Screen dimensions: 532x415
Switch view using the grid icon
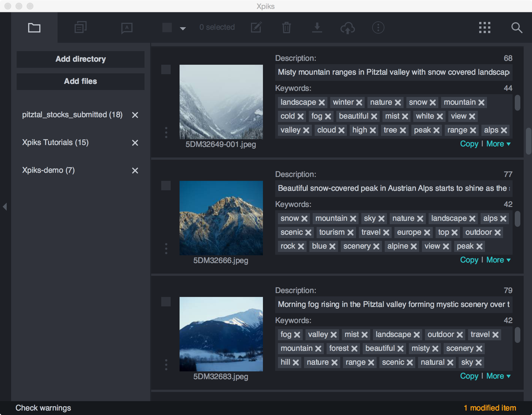pyautogui.click(x=485, y=27)
